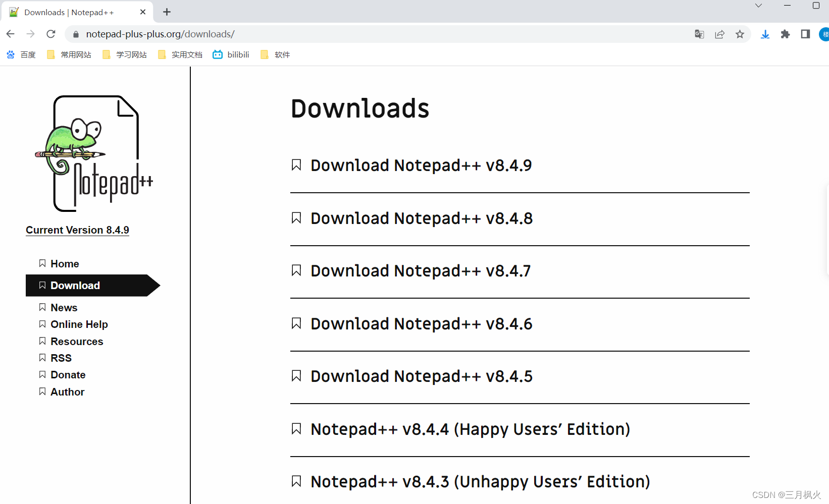Open the 常用网站 bookmark folder

69,54
